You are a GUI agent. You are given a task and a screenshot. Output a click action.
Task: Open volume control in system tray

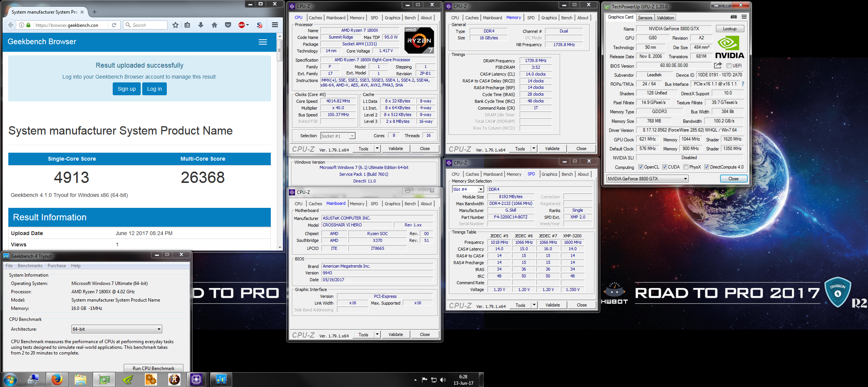(443, 380)
